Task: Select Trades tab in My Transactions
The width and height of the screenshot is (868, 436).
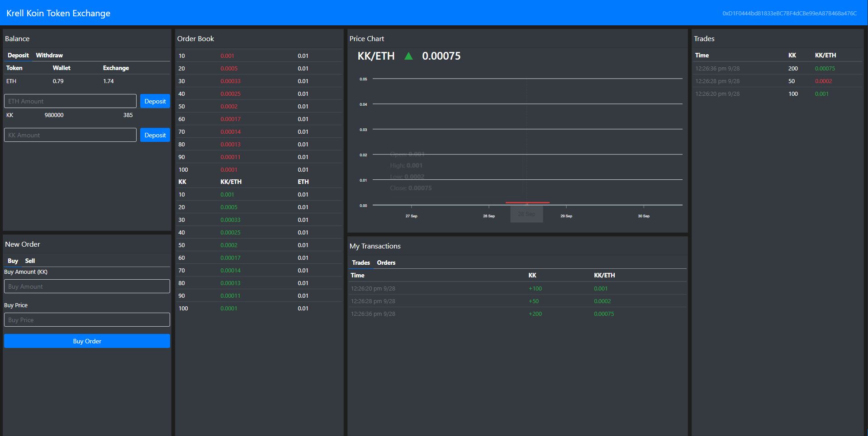Action: tap(360, 263)
